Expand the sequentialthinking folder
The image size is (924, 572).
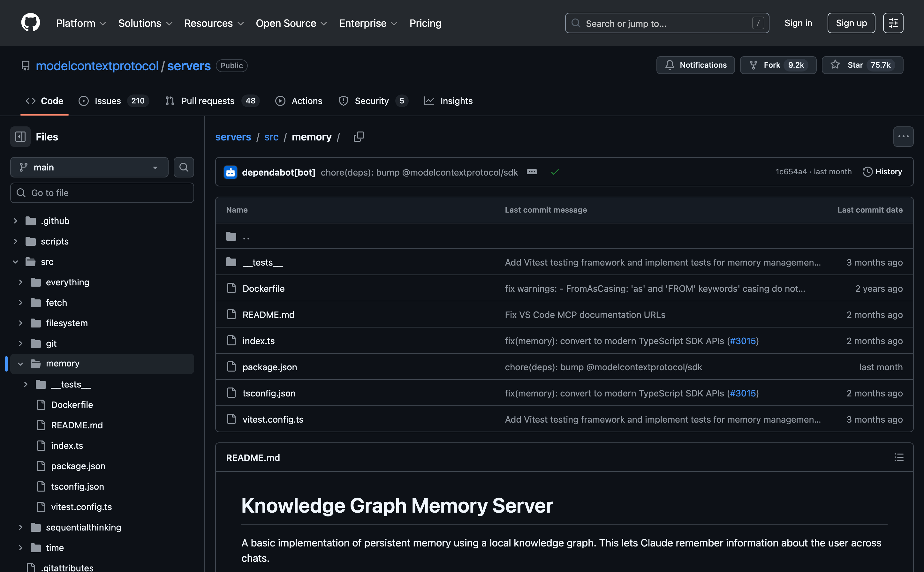(21, 527)
